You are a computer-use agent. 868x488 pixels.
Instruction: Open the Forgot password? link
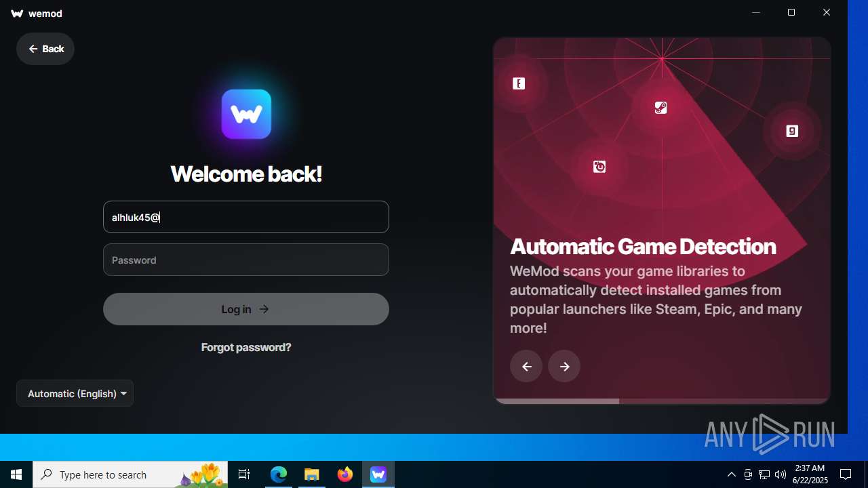click(x=246, y=347)
